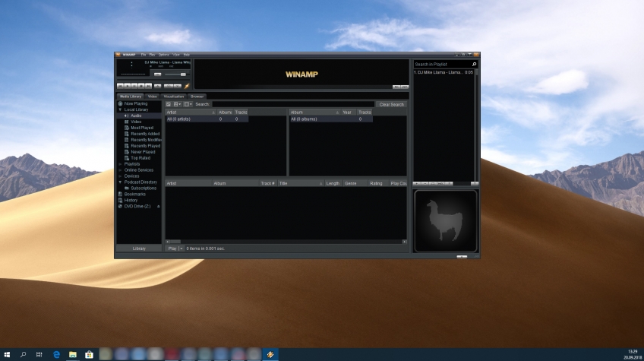
Task: Adjust the volume slider handle
Action: click(x=183, y=74)
